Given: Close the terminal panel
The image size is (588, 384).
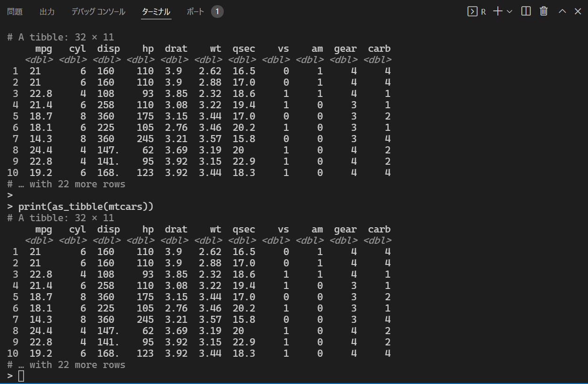Looking at the screenshot, I should (x=578, y=11).
